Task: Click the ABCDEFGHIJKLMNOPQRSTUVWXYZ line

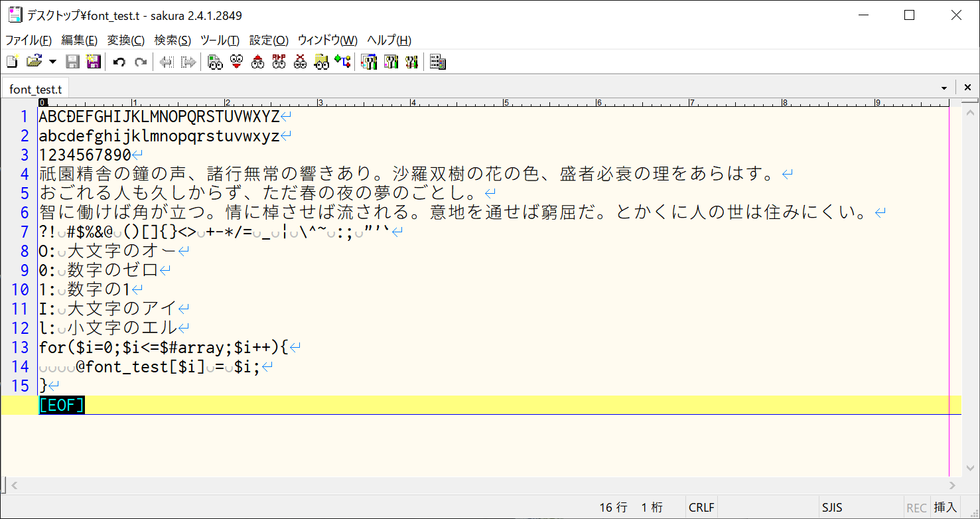Action: 159,116
